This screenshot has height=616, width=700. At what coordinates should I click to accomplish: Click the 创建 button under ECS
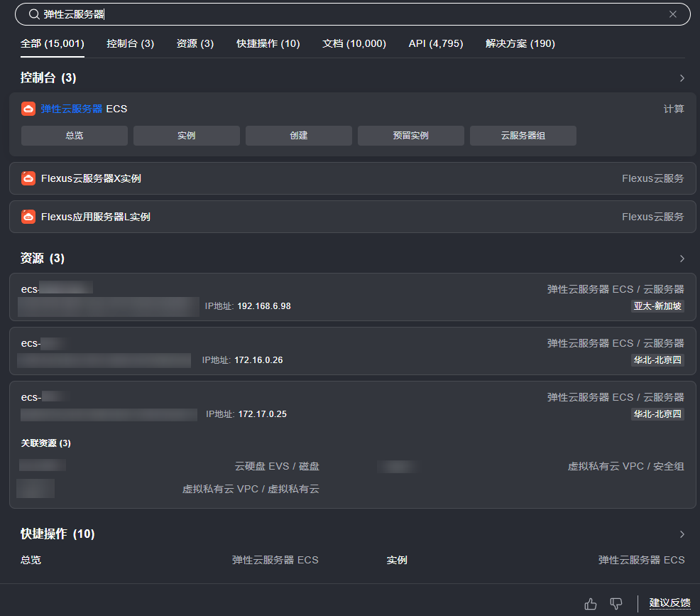[299, 136]
